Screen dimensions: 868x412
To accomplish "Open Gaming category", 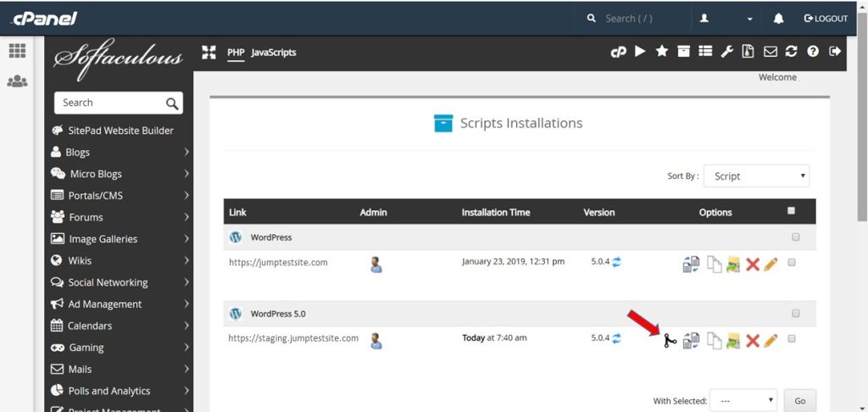I will point(120,348).
